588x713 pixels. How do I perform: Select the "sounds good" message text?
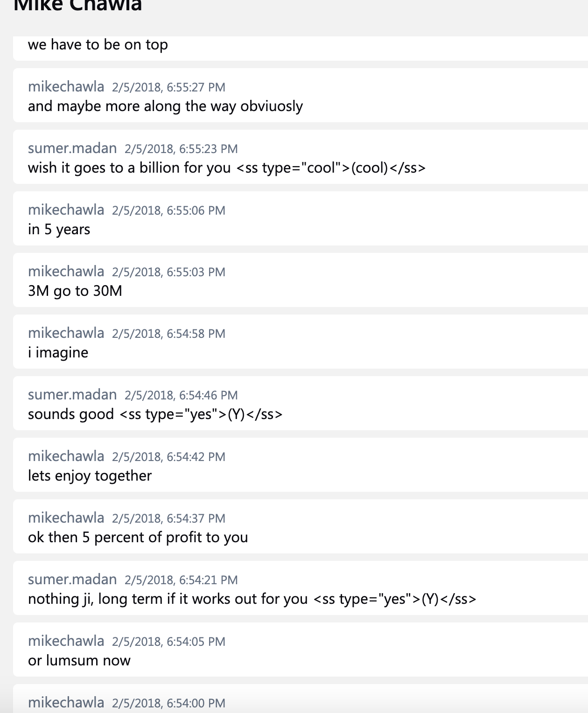(x=155, y=414)
